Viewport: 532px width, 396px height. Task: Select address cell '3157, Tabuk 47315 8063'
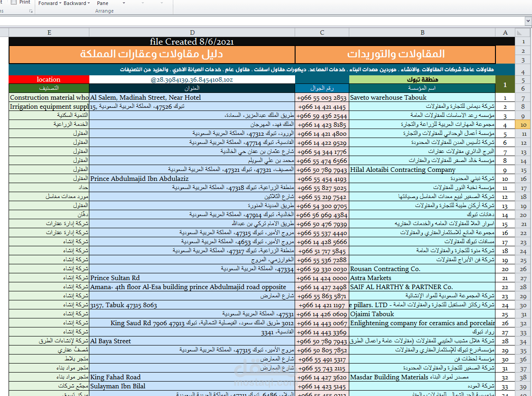click(x=192, y=305)
